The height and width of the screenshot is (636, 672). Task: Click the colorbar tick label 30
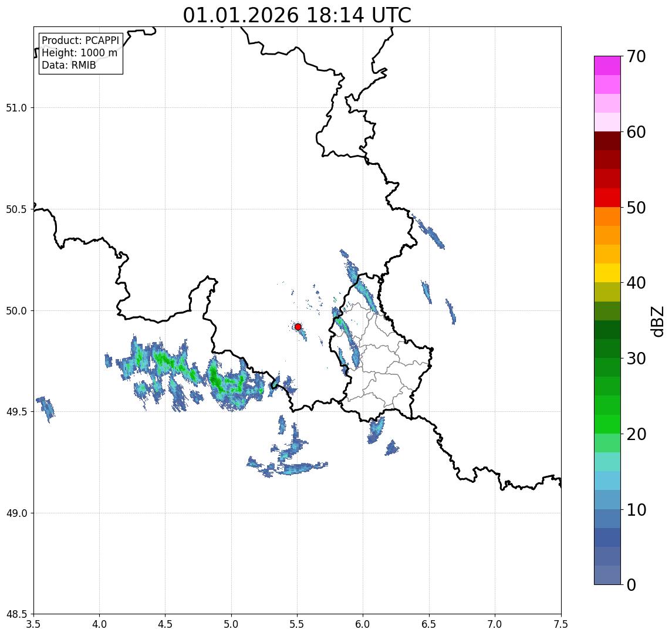(636, 358)
